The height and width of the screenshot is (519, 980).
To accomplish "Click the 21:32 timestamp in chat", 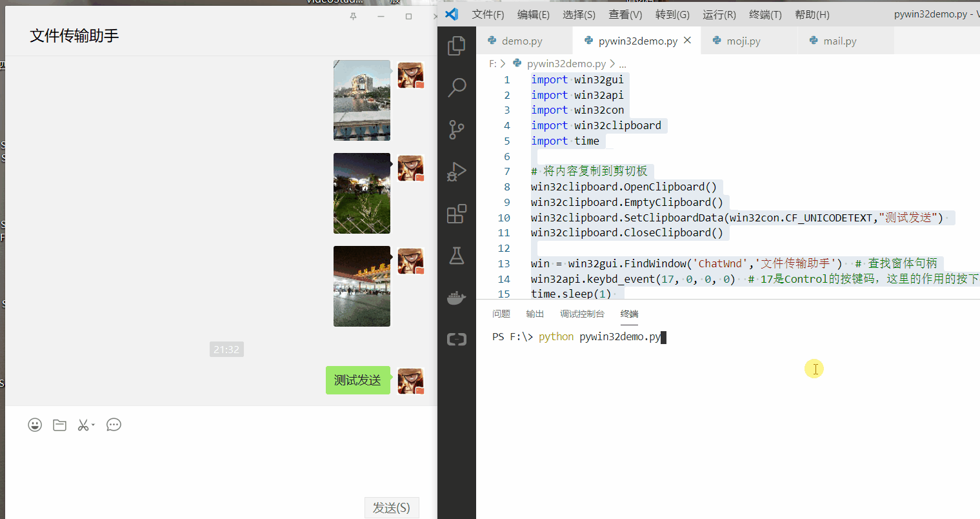I will click(x=226, y=349).
